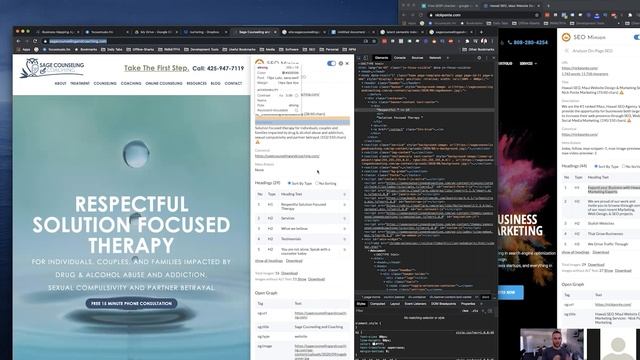Open Other Bookmarks folder
Screen dimensions: 640x360
click(x=478, y=49)
